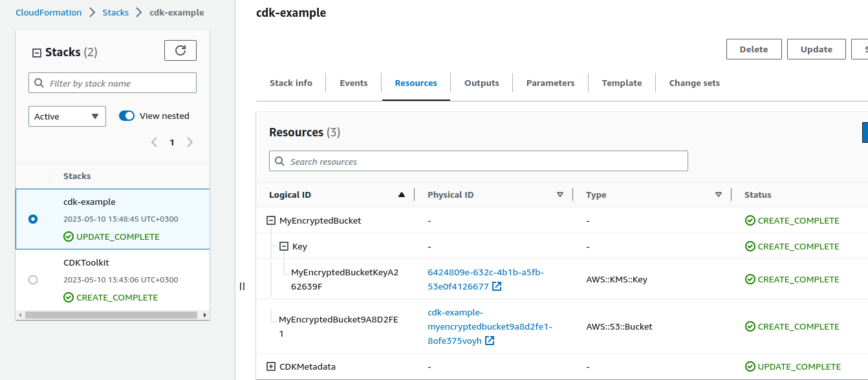The height and width of the screenshot is (380, 868).
Task: Switch to the Stack info tab
Action: point(291,83)
